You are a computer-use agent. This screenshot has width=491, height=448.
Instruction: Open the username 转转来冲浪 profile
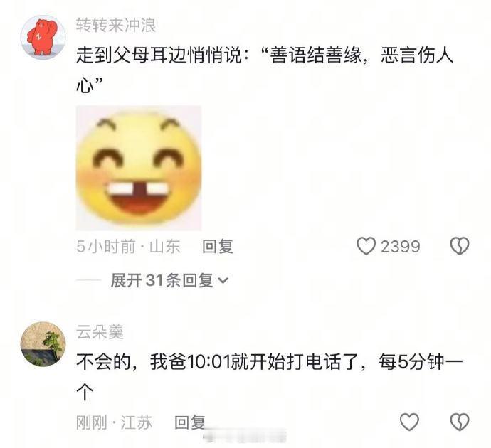pos(116,25)
